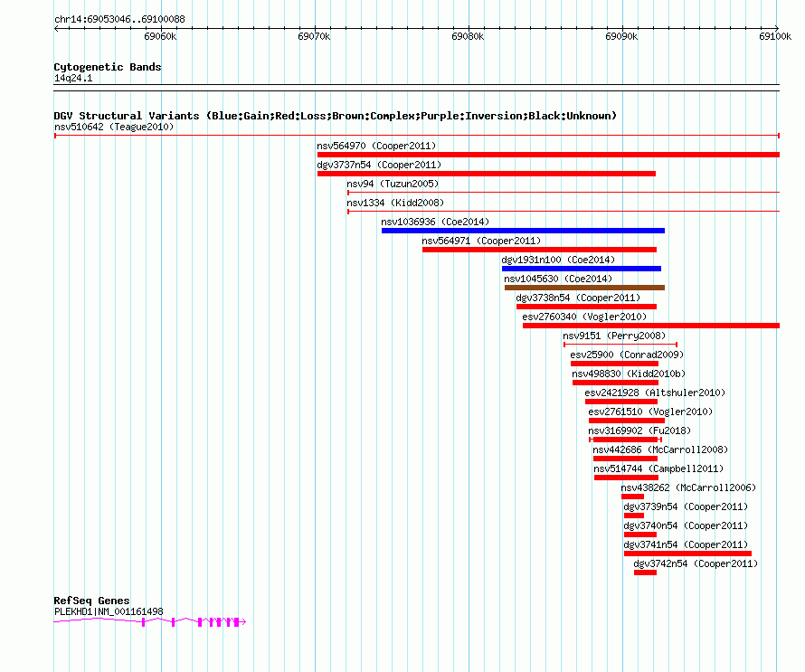805x672 pixels.
Task: Open dgv3742n54 (Cooper2011) entry
Action: 645,573
